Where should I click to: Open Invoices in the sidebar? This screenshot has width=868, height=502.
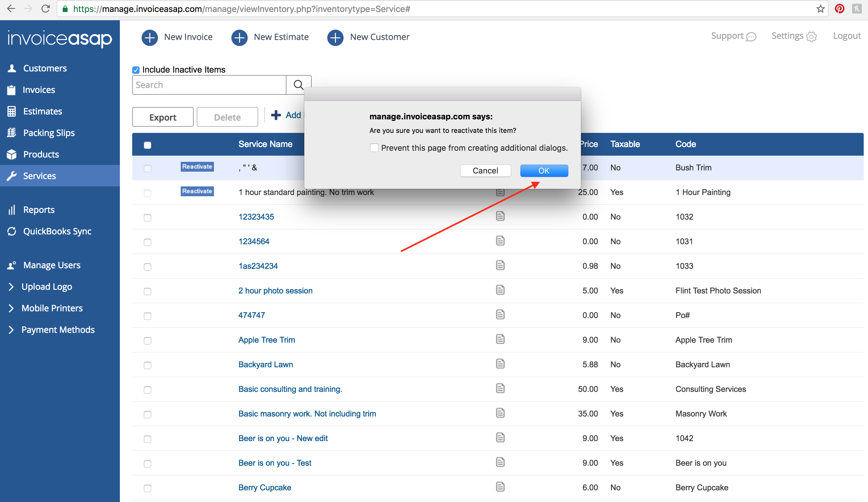(39, 90)
